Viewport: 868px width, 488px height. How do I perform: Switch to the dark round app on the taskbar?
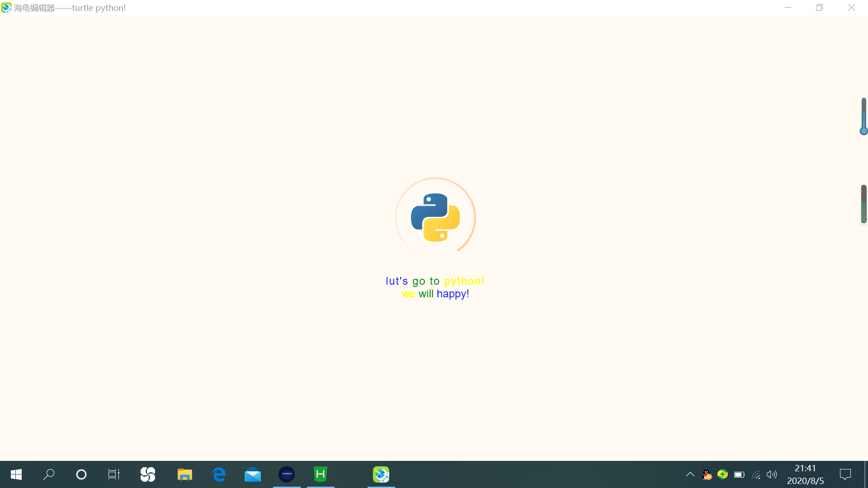pyautogui.click(x=287, y=474)
